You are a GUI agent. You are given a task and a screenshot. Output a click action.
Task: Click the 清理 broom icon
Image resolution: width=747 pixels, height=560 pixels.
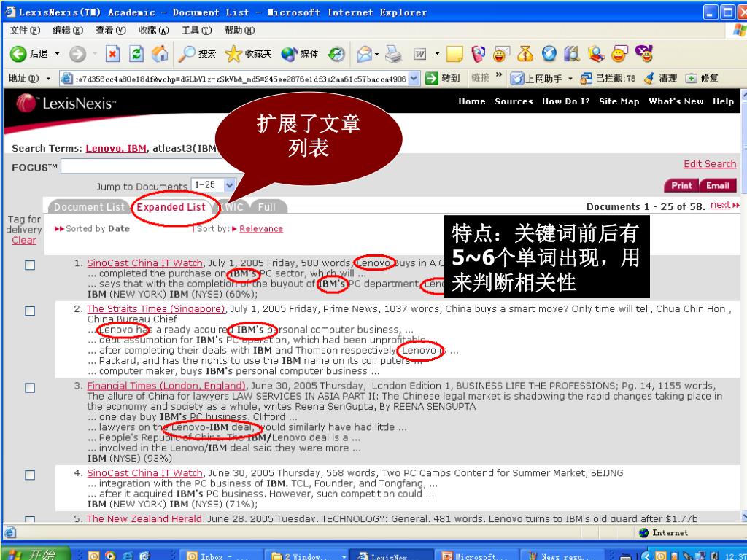pyautogui.click(x=649, y=78)
